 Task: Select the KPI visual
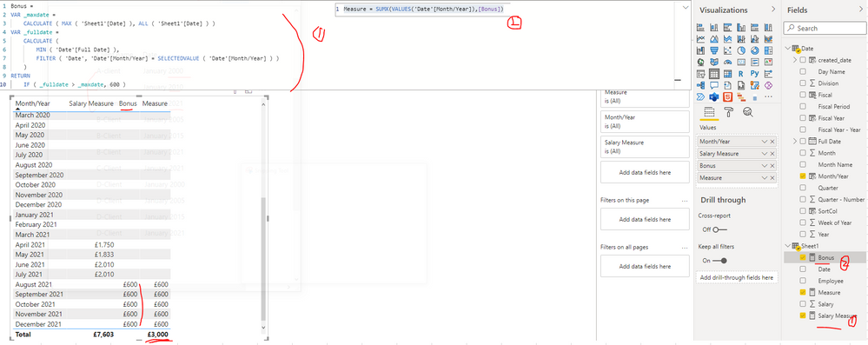tap(768, 62)
